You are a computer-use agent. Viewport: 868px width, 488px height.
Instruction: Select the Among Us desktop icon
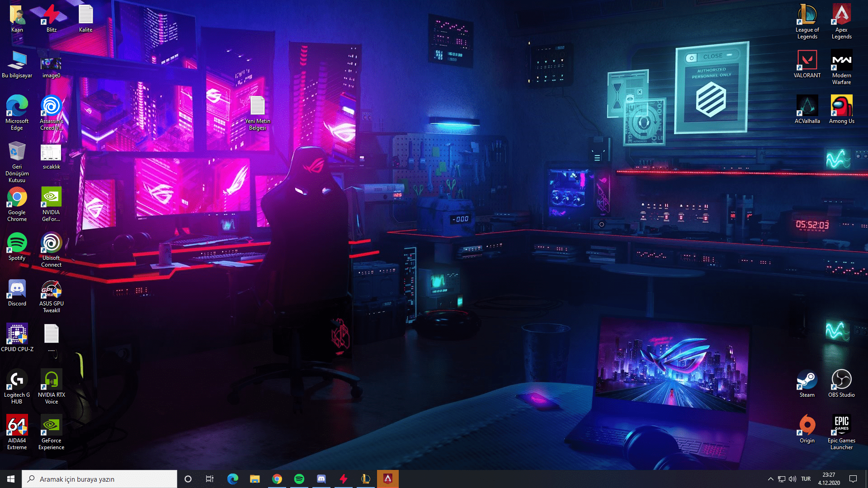pos(841,106)
